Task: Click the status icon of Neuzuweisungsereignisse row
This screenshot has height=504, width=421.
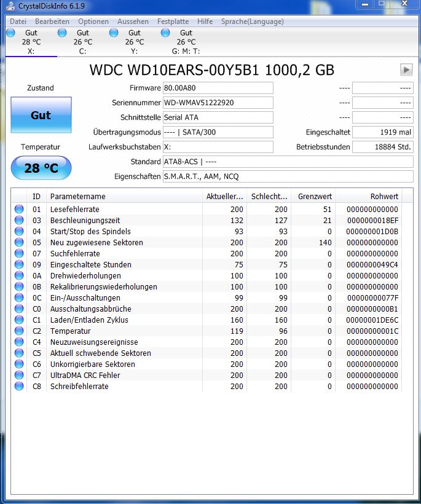Action: pos(19,342)
